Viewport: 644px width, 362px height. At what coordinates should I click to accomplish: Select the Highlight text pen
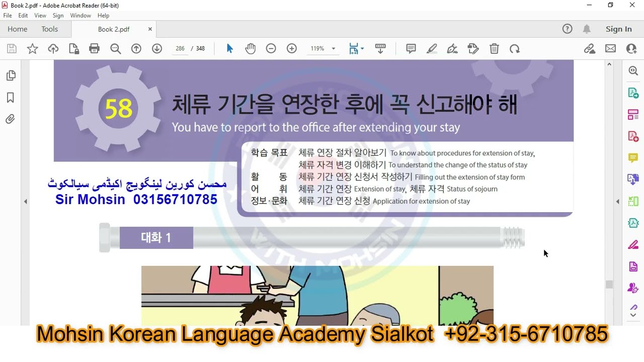432,49
